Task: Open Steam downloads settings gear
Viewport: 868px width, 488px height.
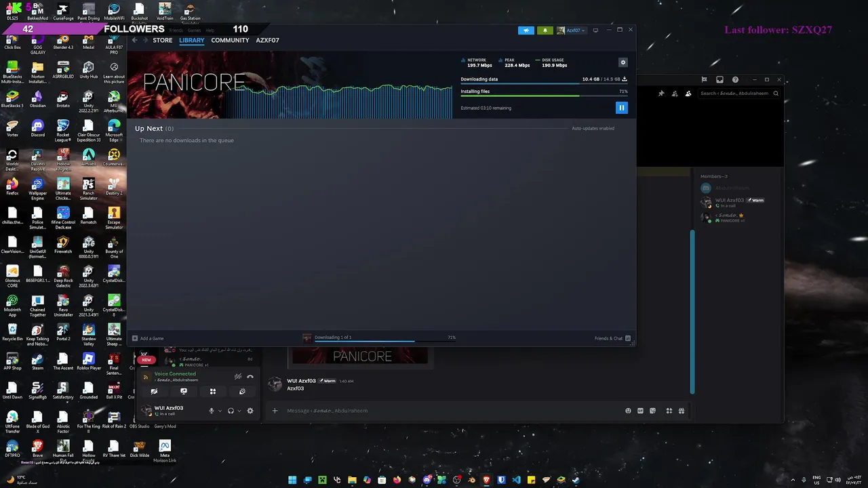Action: pyautogui.click(x=623, y=62)
